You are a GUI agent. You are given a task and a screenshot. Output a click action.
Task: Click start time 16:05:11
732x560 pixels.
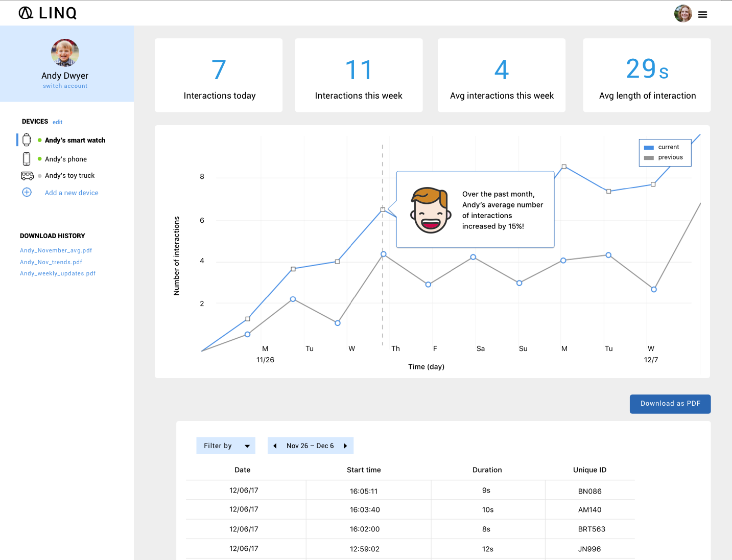(x=364, y=492)
